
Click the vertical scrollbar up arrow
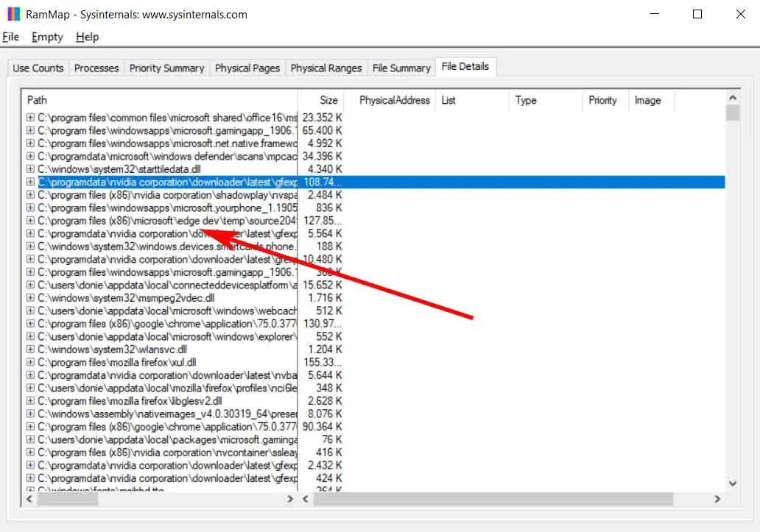coord(732,98)
